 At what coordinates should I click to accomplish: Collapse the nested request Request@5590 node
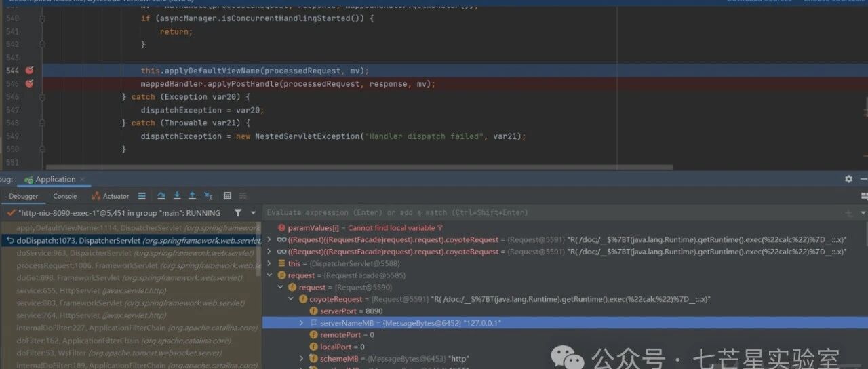(281, 288)
